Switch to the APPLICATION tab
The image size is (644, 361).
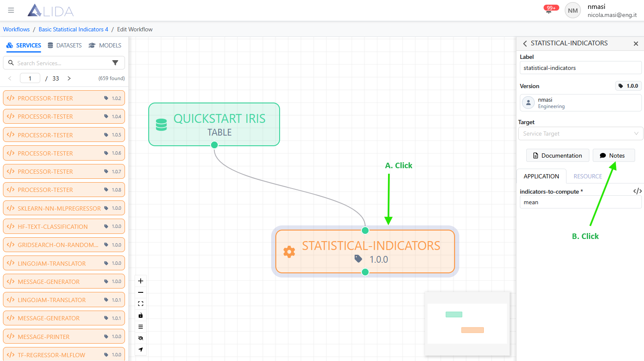(541, 176)
